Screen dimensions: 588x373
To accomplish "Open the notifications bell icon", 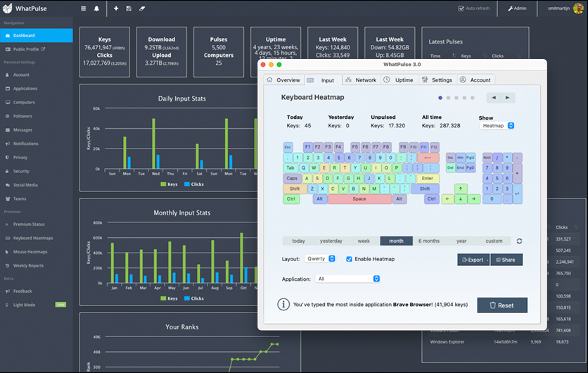I will coord(96,8).
